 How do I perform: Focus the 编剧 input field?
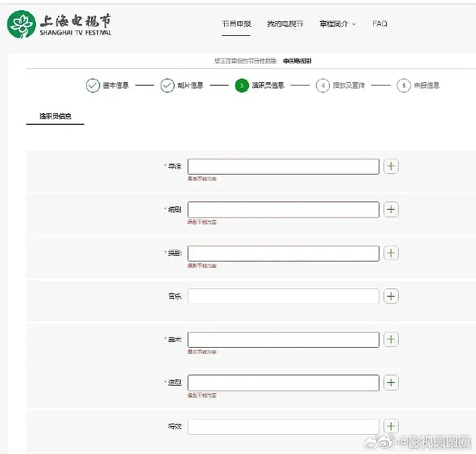pos(284,210)
